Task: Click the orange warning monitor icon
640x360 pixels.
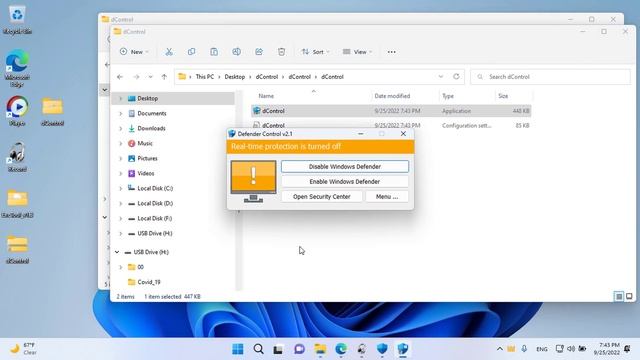Action: (253, 181)
